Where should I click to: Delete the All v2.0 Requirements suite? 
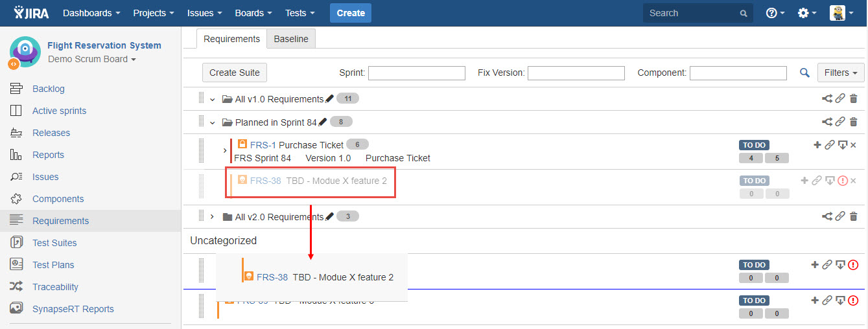853,216
